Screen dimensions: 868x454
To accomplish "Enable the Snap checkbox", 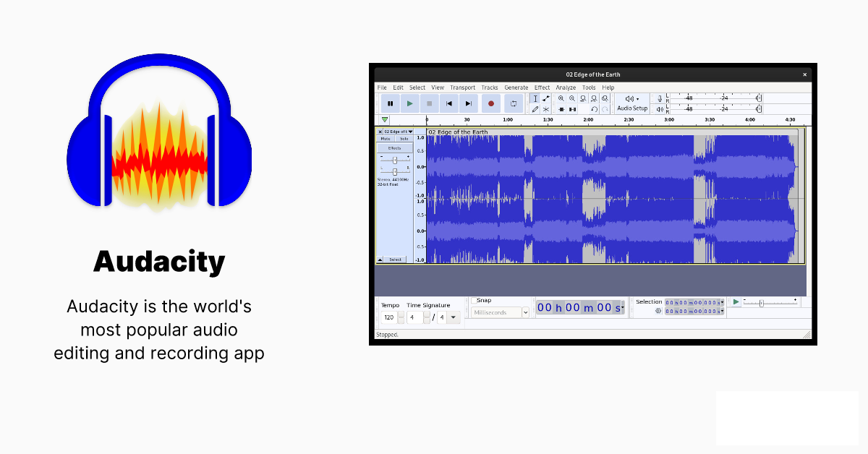I will [474, 301].
